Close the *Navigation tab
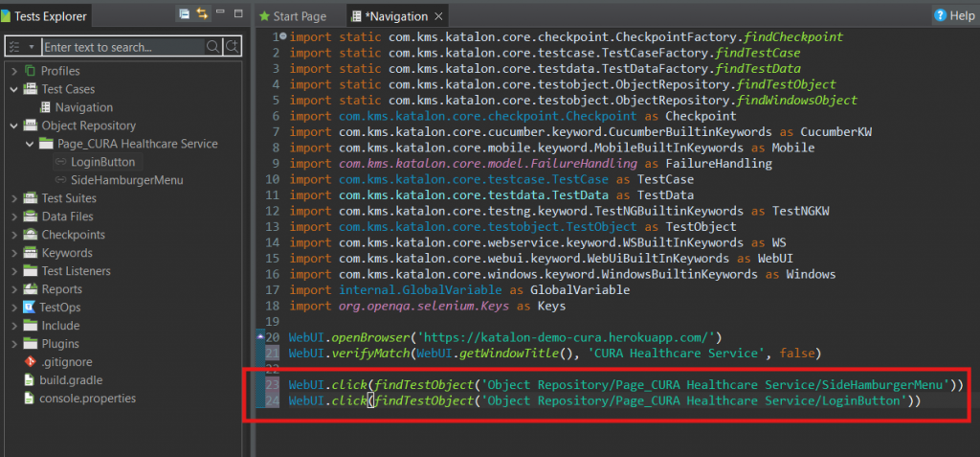Image resolution: width=980 pixels, height=457 pixels. tap(438, 16)
